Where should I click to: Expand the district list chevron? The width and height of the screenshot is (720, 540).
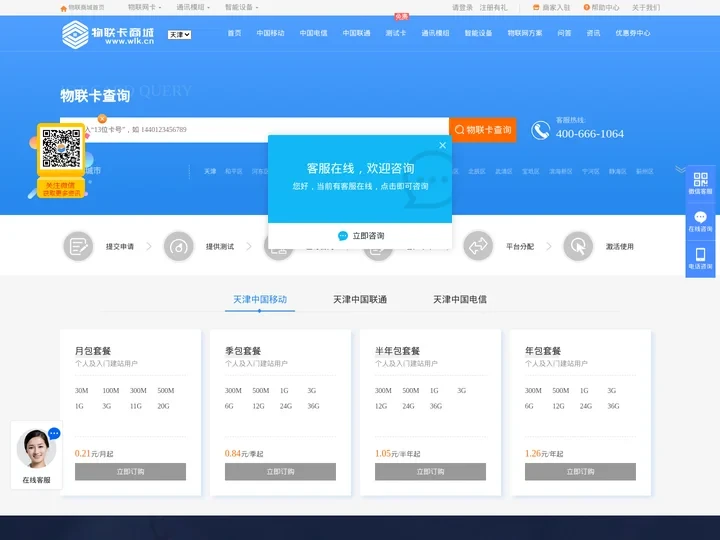click(680, 170)
